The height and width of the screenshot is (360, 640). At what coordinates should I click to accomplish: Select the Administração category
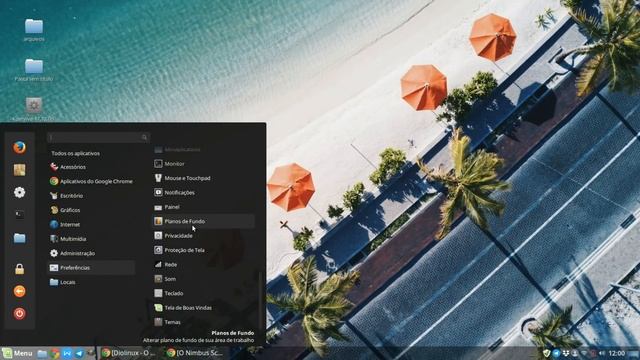(91, 253)
